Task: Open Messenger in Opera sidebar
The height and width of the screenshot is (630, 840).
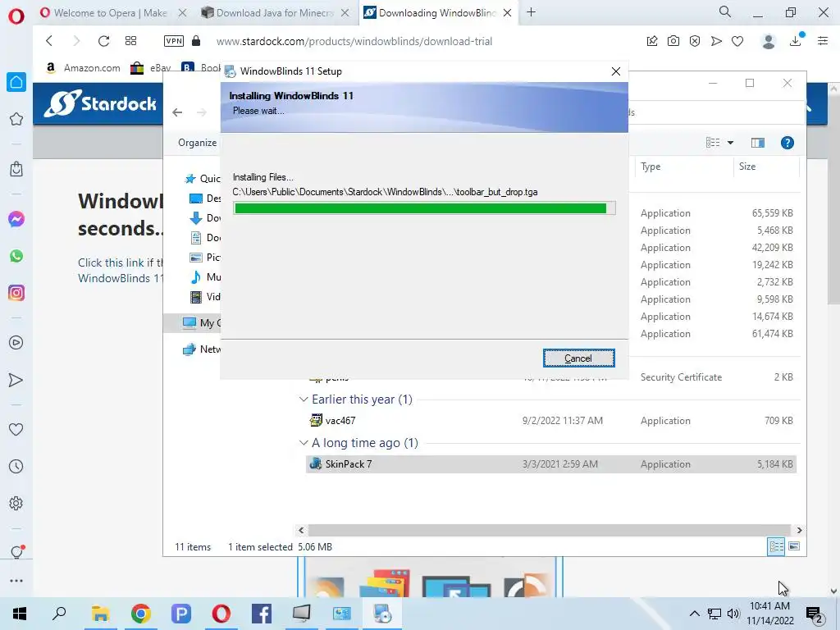Action: click(x=16, y=219)
